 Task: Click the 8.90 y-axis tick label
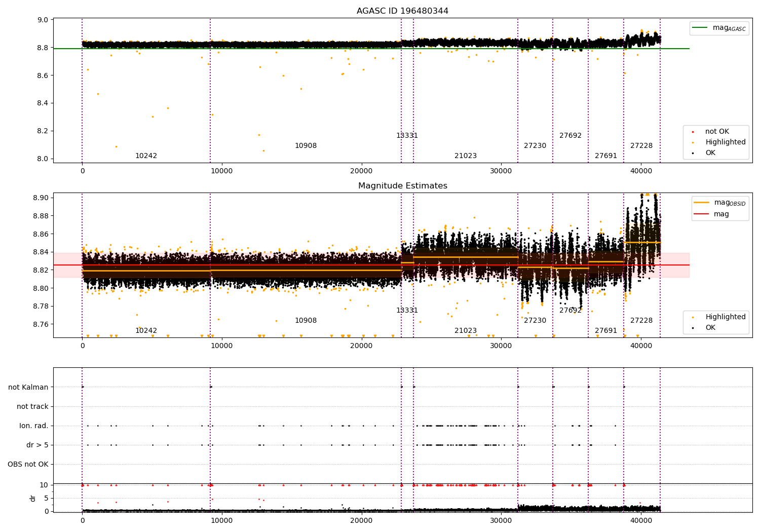click(x=41, y=198)
